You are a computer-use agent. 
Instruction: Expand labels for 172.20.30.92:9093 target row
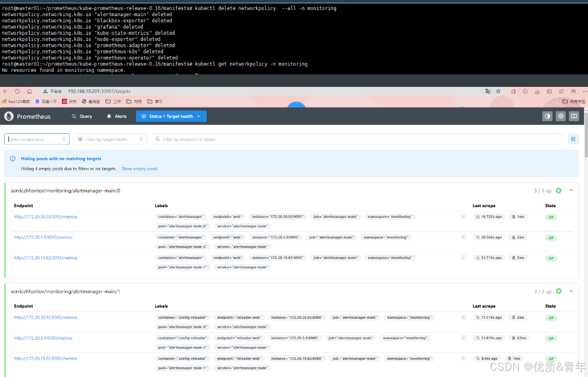[463, 217]
